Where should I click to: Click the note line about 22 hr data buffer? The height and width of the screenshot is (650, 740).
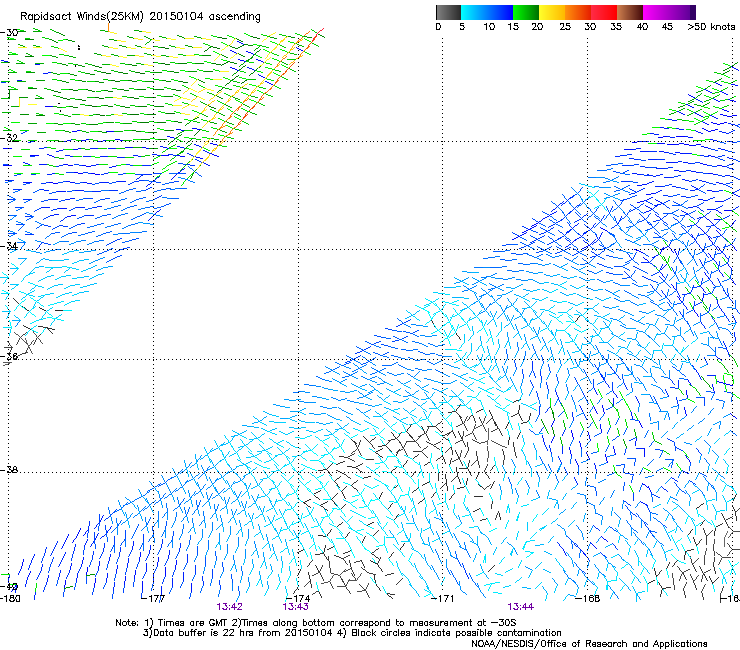click(352, 633)
